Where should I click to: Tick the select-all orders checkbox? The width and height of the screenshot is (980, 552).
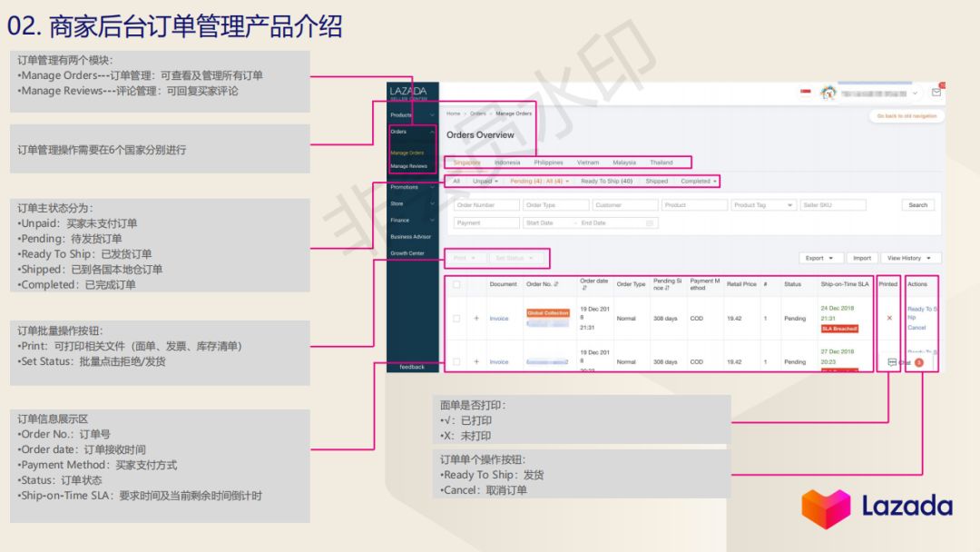tap(456, 284)
